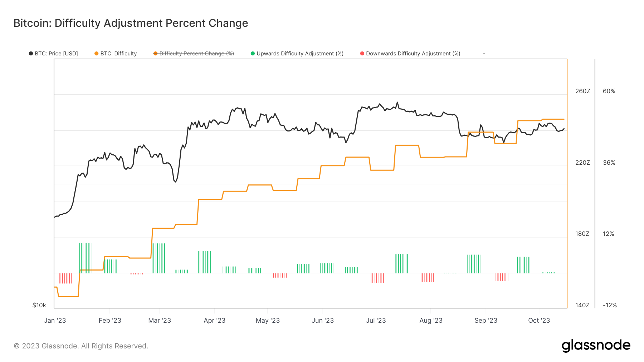Click the Apr '23 axis label
Screen dimensions: 644x362
coord(214,321)
